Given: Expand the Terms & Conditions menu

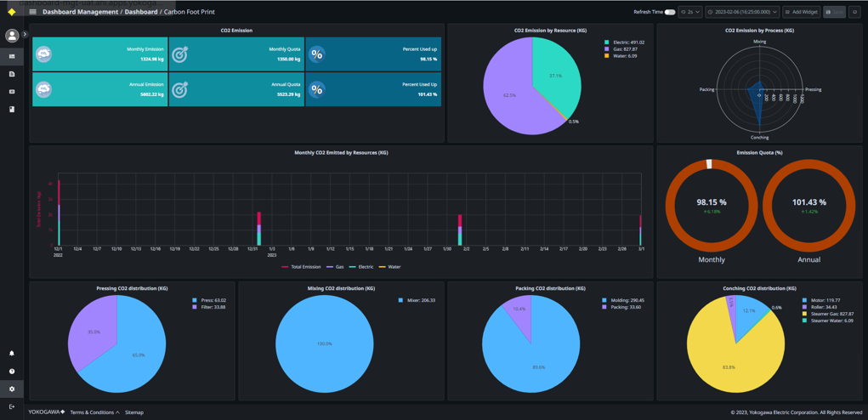Looking at the screenshot, I should [x=94, y=412].
